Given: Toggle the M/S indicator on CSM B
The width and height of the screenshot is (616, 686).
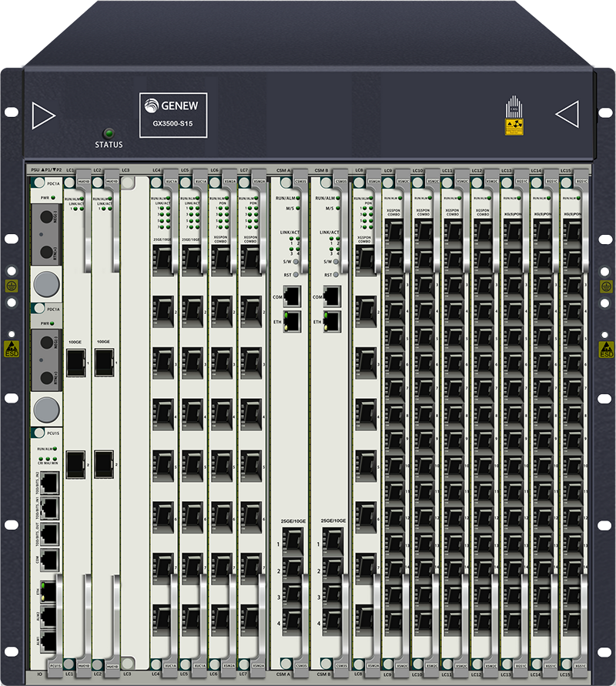Looking at the screenshot, I should (337, 207).
